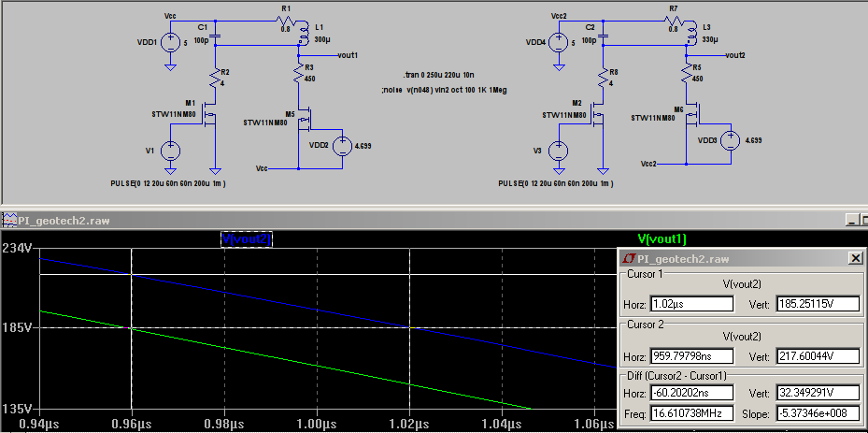Click the Slope field in Diff section

click(x=818, y=413)
